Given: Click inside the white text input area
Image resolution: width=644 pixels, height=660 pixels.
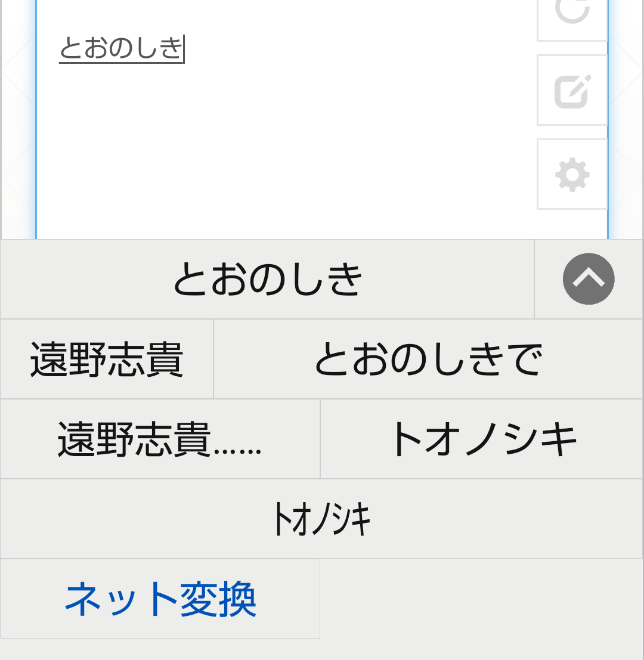Looking at the screenshot, I should (286, 149).
